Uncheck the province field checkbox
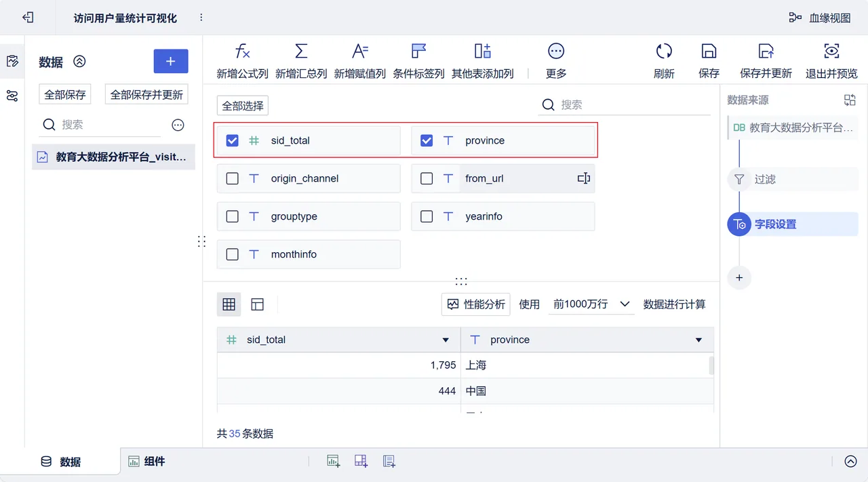Image resolution: width=868 pixels, height=482 pixels. coord(427,140)
